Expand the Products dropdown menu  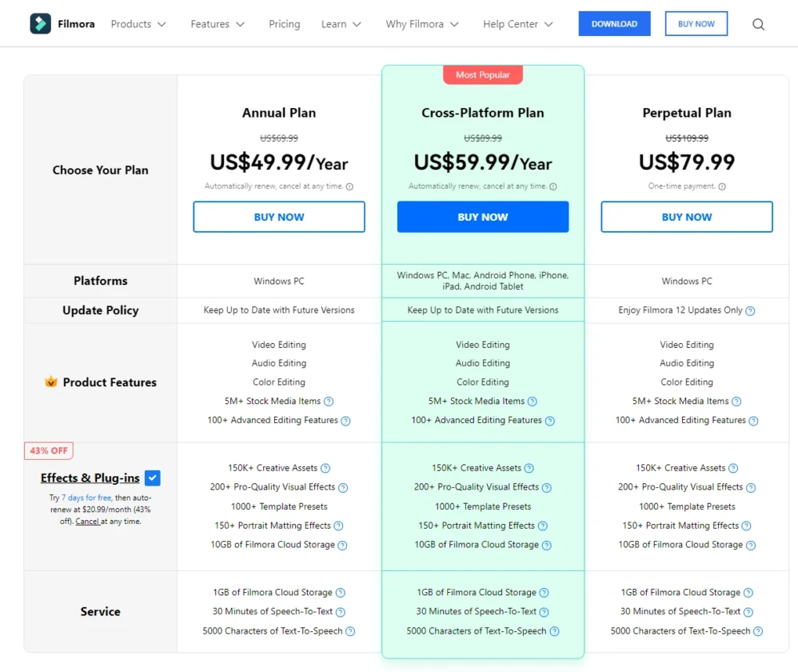coord(138,24)
